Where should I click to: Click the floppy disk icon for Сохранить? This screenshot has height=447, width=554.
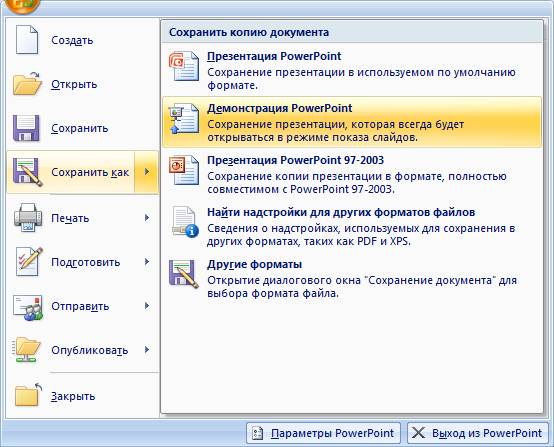26,128
